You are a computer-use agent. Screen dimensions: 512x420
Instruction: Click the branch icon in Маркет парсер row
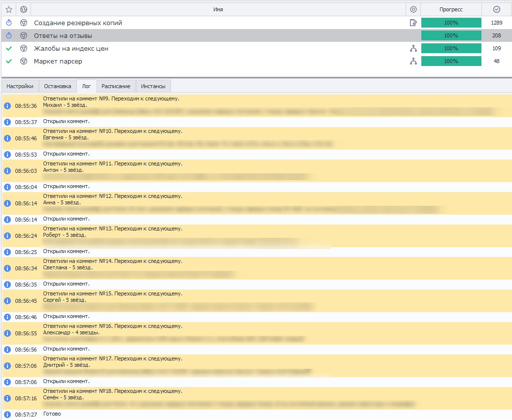[413, 61]
